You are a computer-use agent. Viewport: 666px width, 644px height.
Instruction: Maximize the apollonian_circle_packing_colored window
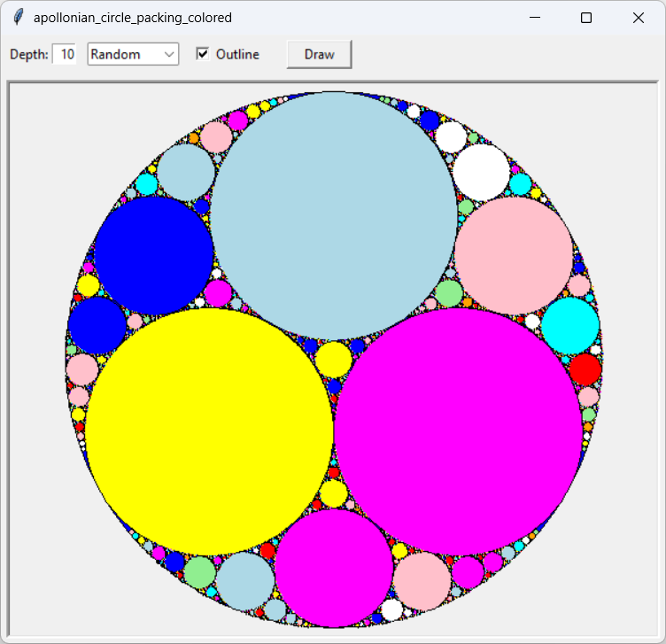point(586,18)
